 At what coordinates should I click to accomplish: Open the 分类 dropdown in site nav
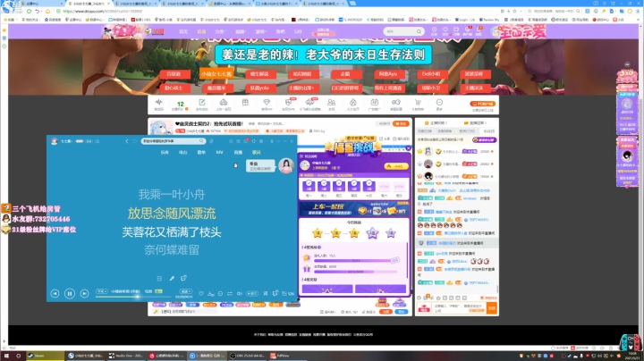point(220,31)
